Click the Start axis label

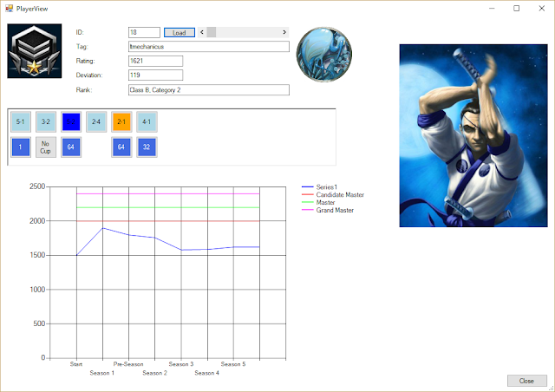[x=76, y=364]
